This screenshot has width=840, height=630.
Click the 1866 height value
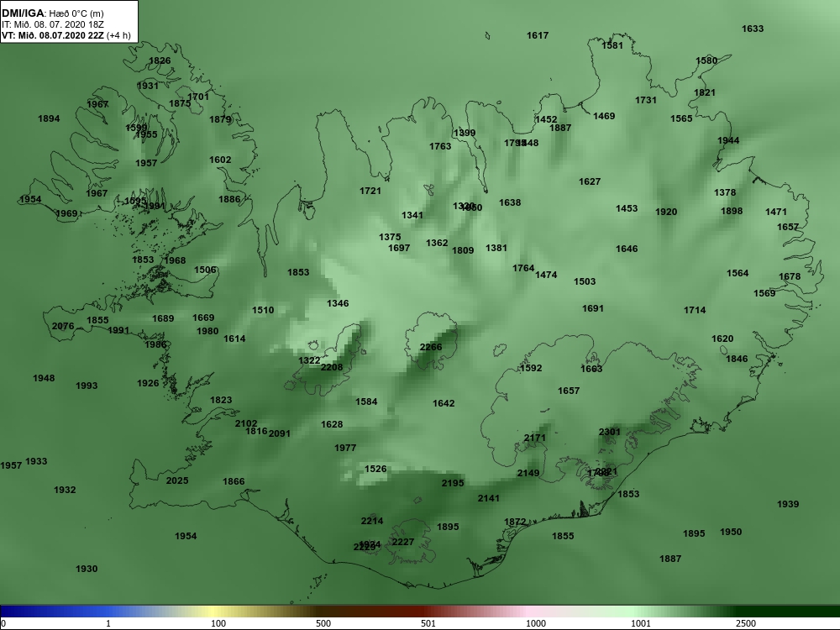(x=234, y=481)
